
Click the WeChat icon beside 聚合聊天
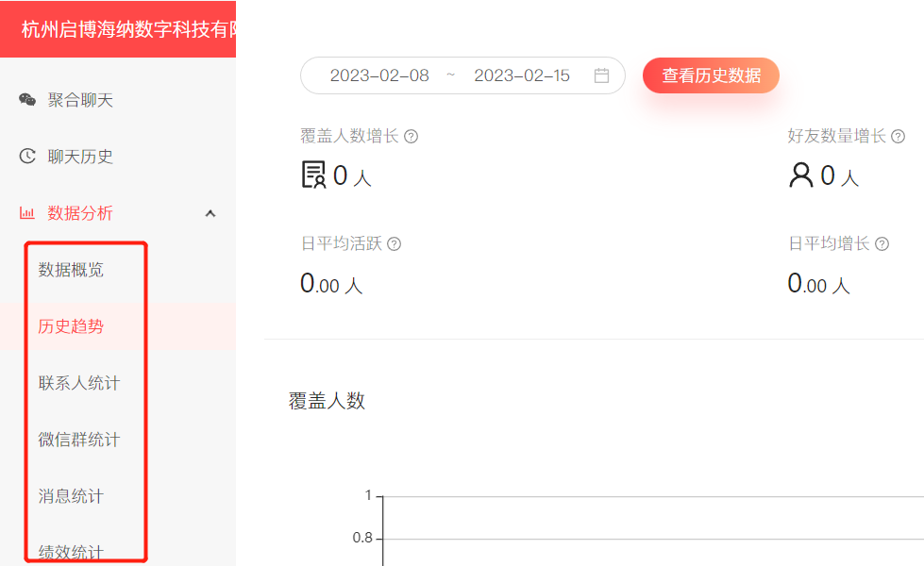pyautogui.click(x=27, y=100)
